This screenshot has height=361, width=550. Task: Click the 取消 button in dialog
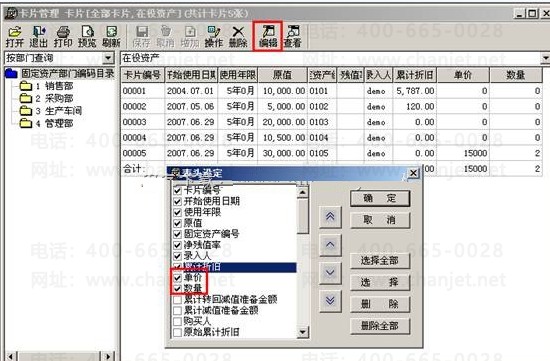point(380,220)
